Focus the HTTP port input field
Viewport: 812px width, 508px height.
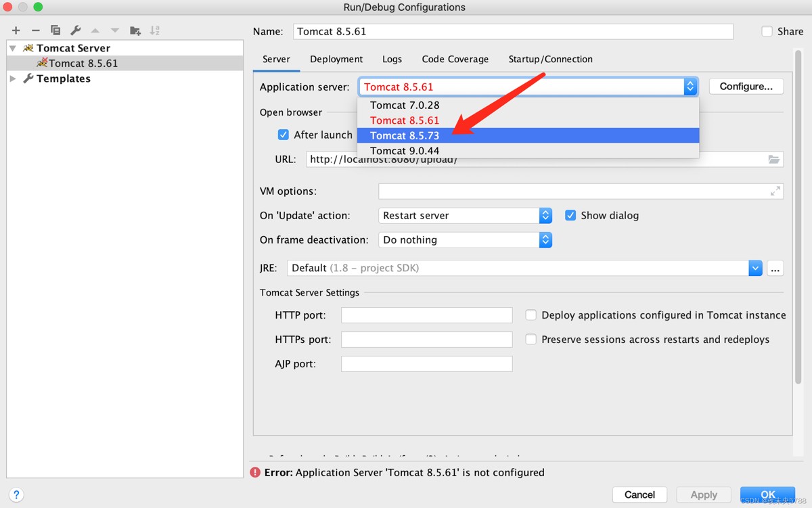426,315
